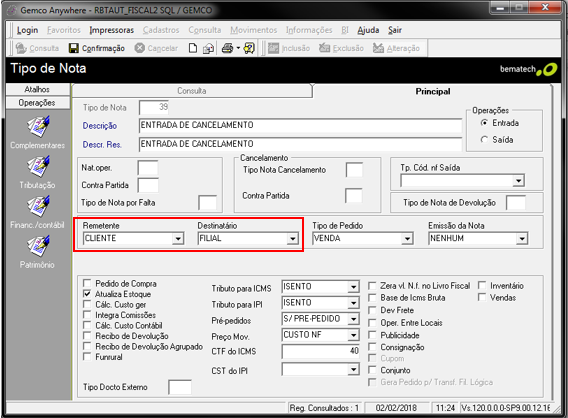
Task: Click the Descr. Res. text field
Action: coord(300,144)
